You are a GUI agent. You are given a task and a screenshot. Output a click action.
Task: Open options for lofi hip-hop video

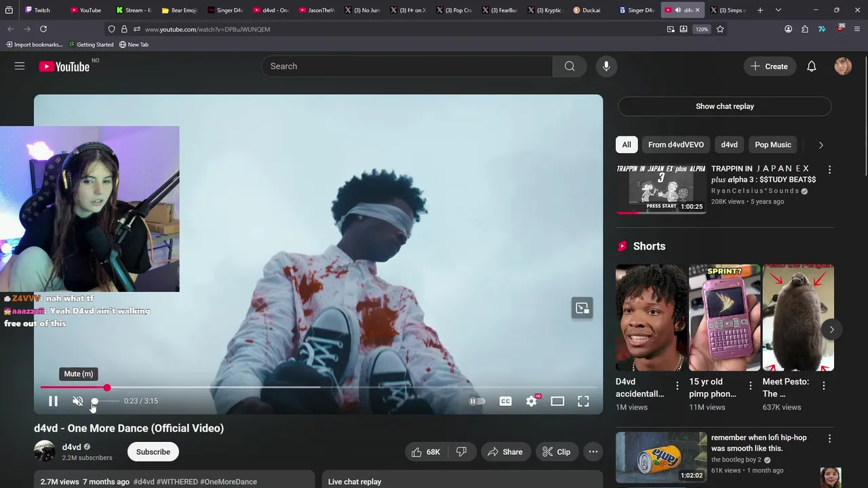[x=829, y=439]
